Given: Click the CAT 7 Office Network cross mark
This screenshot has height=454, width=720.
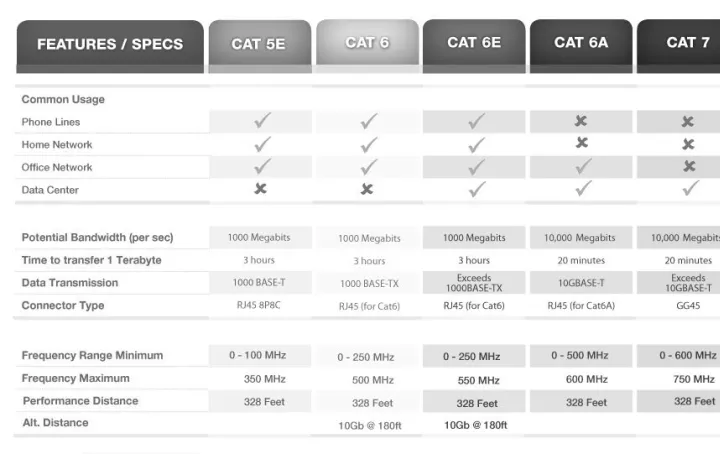Looking at the screenshot, I should 688,166.
